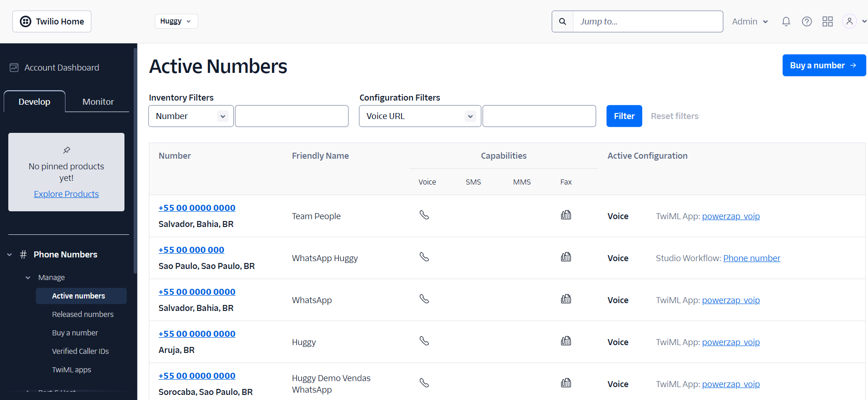Click Huggy Demo Vendas fax icon
Image resolution: width=868 pixels, height=400 pixels.
coord(566,383)
